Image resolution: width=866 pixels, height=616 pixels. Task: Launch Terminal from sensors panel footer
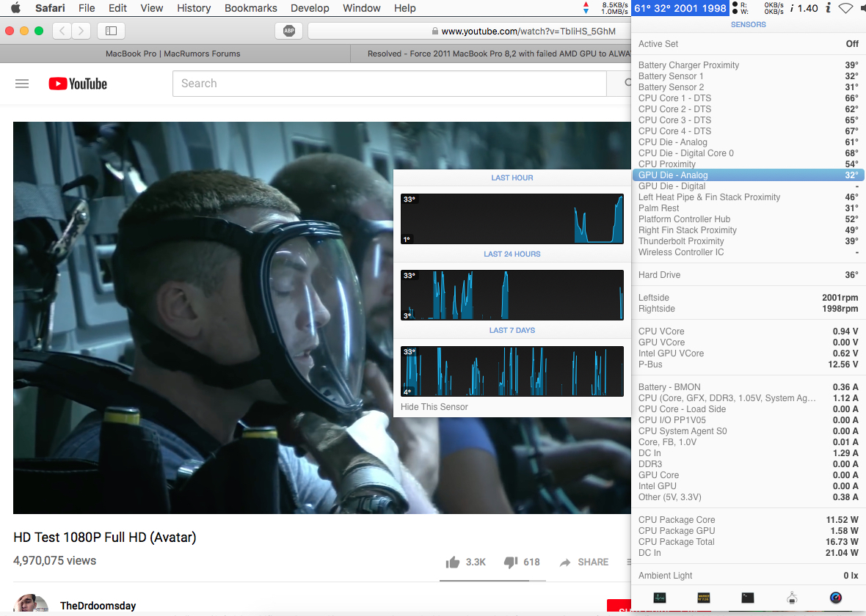pyautogui.click(x=748, y=598)
